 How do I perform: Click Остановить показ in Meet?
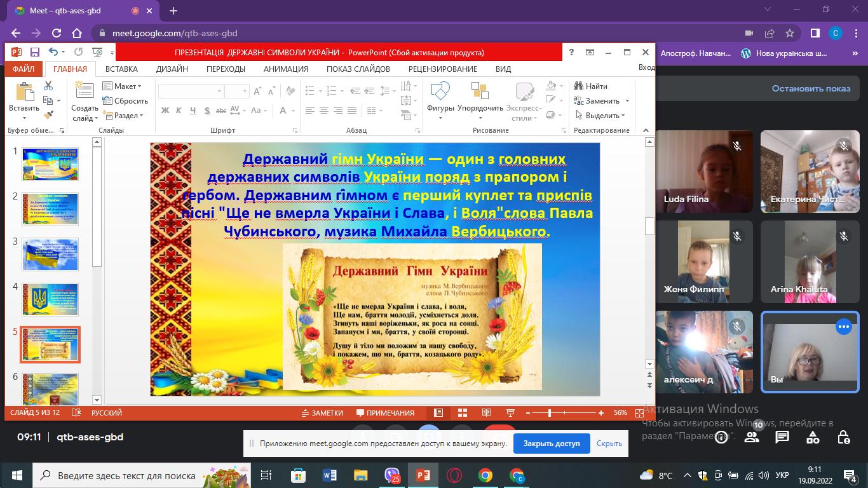pos(811,88)
